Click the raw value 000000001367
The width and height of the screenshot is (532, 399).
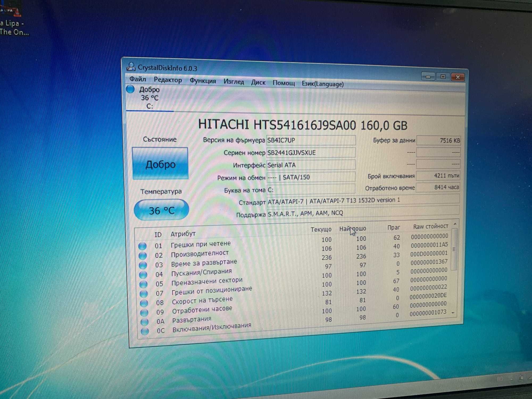429,262
